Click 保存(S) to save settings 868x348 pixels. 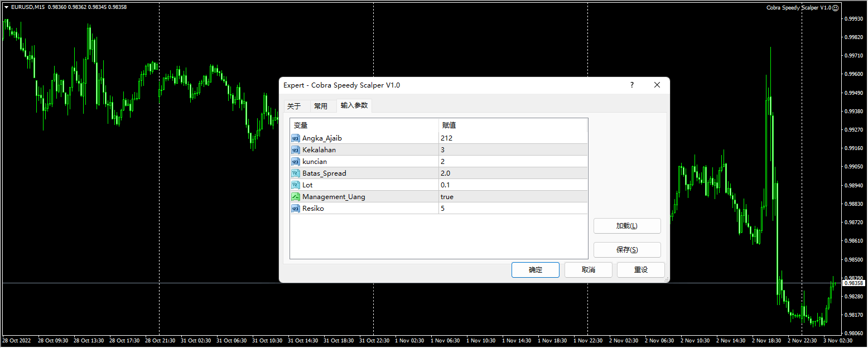(626, 249)
